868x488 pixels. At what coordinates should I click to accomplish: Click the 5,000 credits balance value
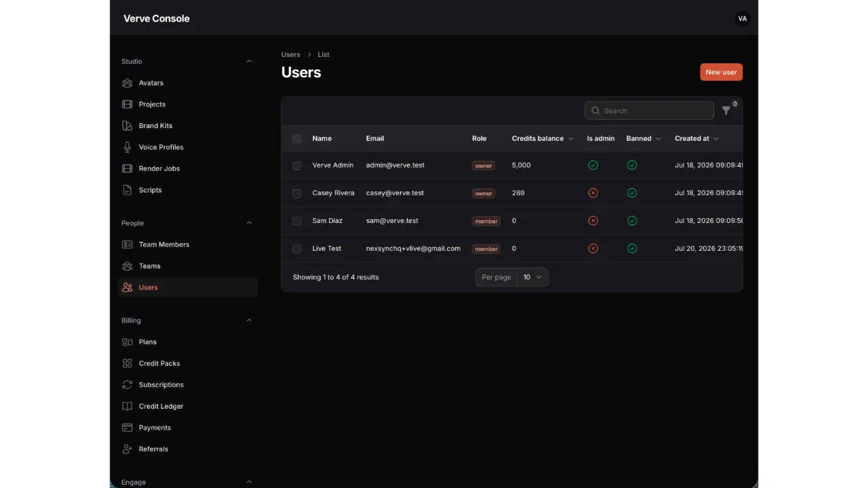(521, 165)
